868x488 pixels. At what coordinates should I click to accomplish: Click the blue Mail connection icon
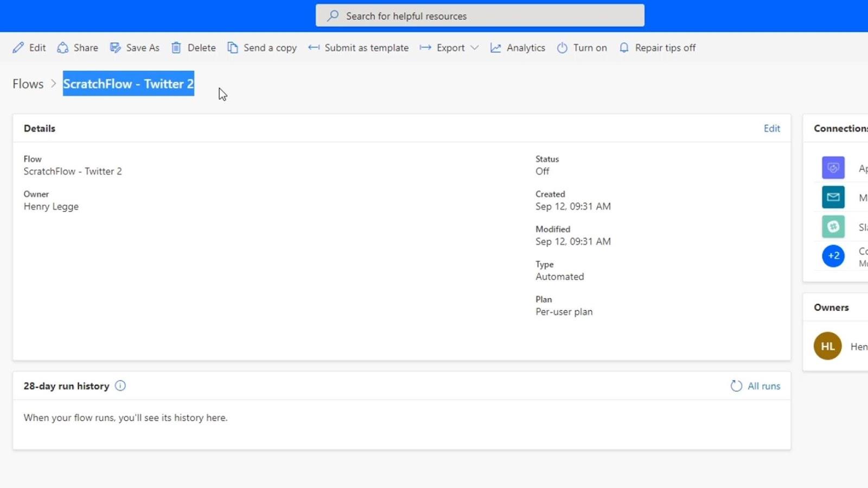pos(833,197)
